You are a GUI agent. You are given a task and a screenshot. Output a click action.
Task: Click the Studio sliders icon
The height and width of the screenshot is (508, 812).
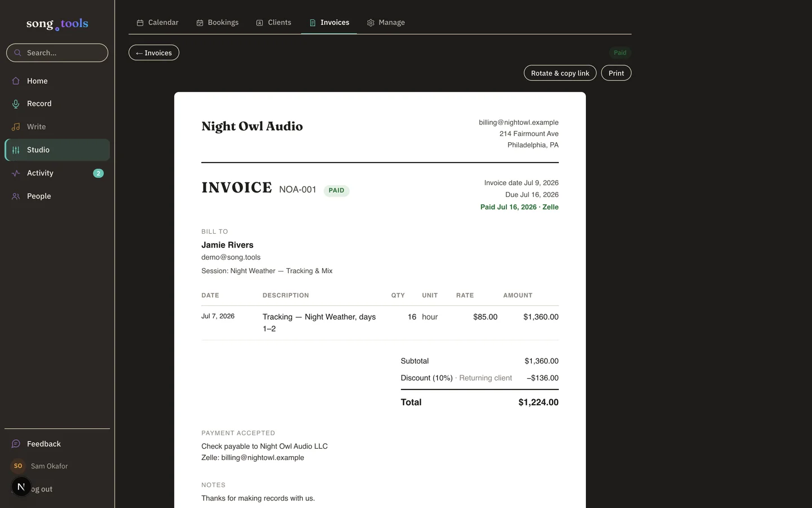tap(16, 150)
